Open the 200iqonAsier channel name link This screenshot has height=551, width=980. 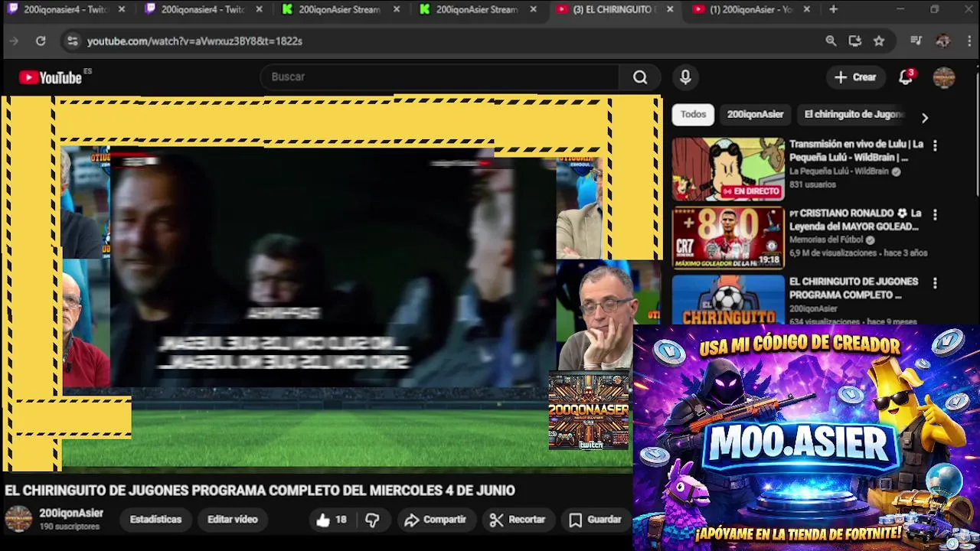click(x=71, y=514)
